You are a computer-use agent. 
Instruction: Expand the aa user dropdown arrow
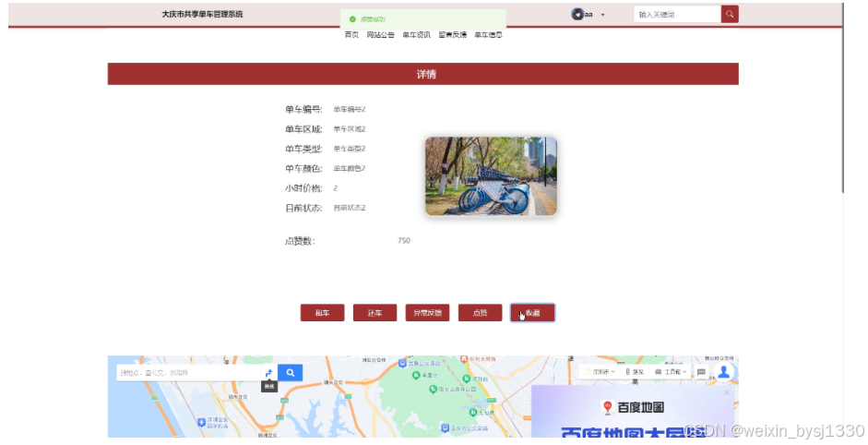(603, 15)
